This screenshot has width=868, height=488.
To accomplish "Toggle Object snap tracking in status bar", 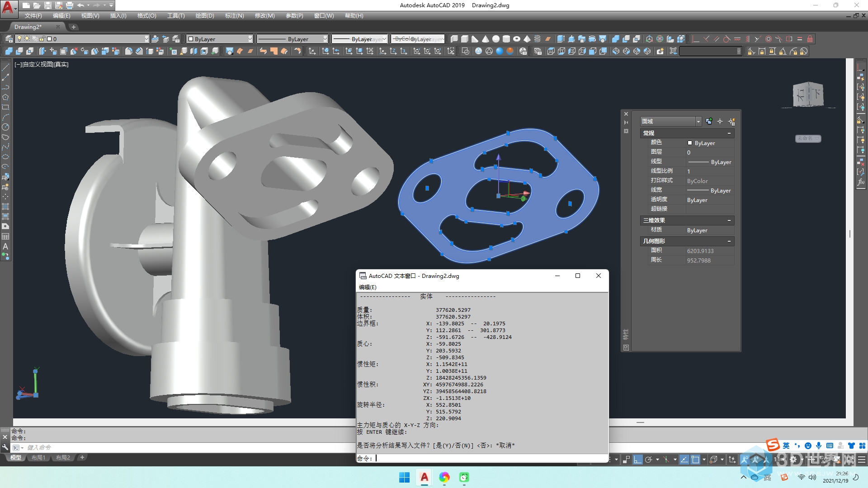I will (684, 460).
